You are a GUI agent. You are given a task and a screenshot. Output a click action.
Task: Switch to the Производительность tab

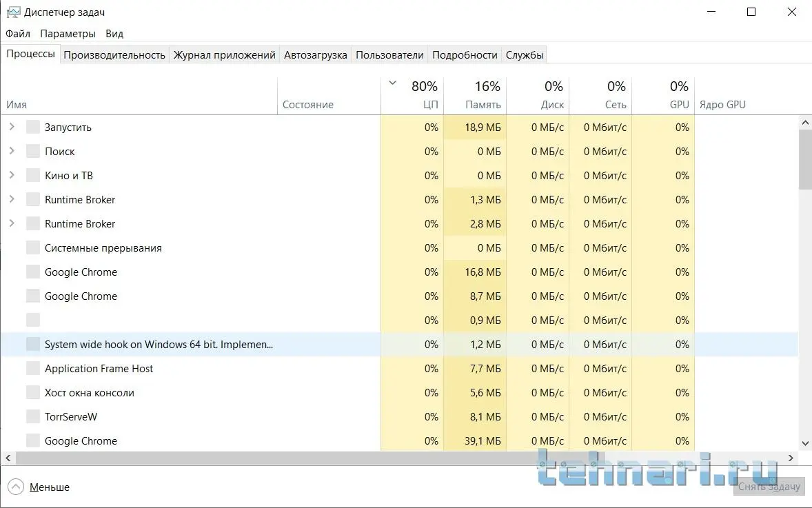(114, 55)
